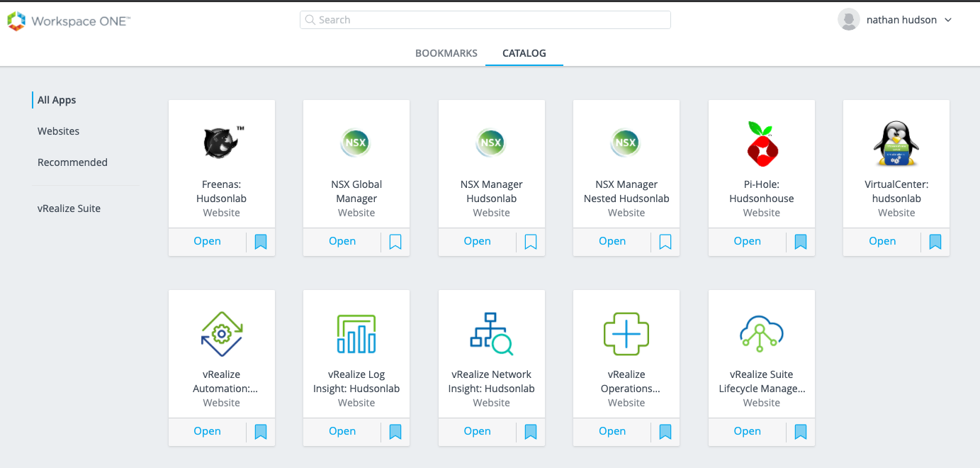980x468 pixels.
Task: Open NSX Global Manager
Action: point(342,241)
